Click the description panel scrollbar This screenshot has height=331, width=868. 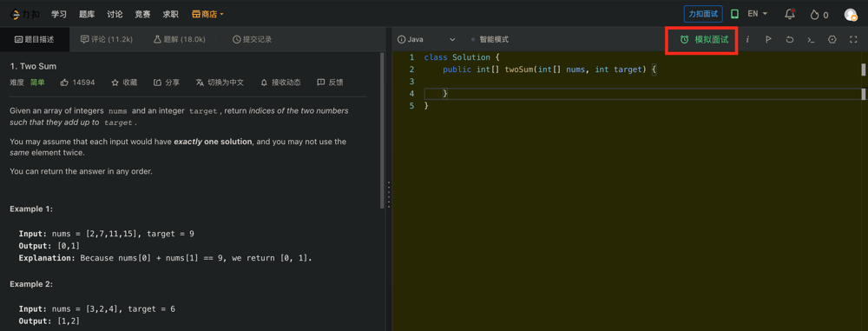[x=382, y=130]
